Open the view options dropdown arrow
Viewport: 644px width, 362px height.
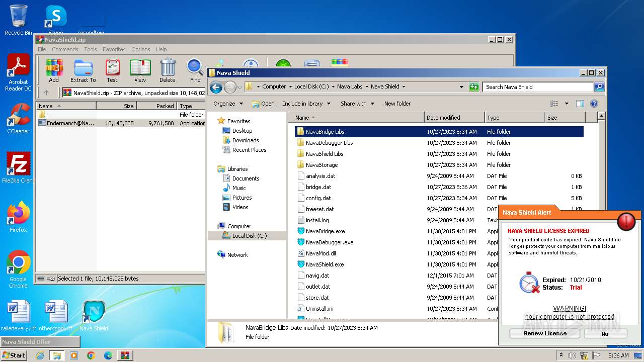(x=567, y=104)
